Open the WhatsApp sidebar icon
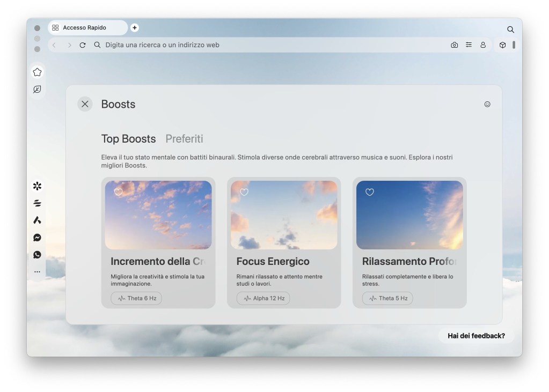 (37, 255)
